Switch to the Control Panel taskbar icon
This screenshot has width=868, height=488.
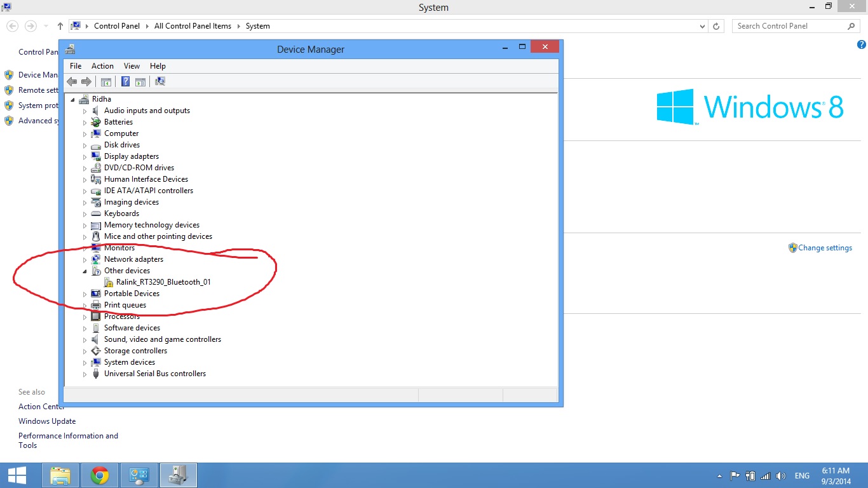pos(139,475)
